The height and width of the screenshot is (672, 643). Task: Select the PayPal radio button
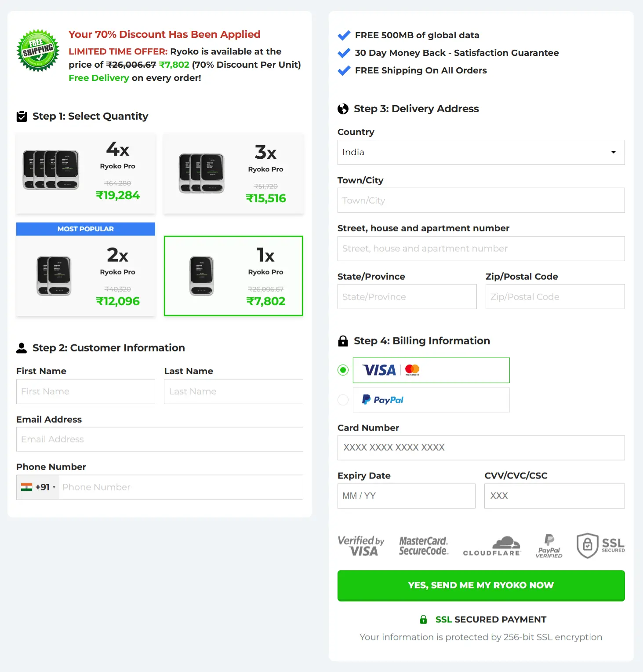point(343,400)
